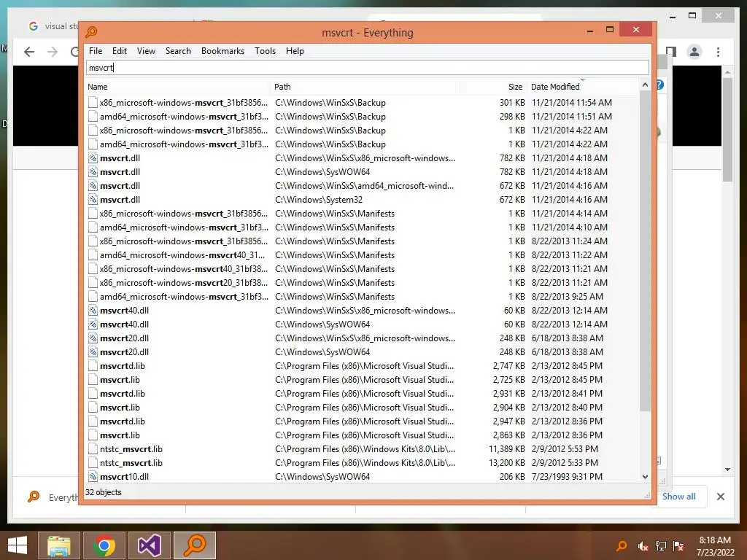Click Chrome side panel icon
This screenshot has width=747, height=560.
[671, 52]
